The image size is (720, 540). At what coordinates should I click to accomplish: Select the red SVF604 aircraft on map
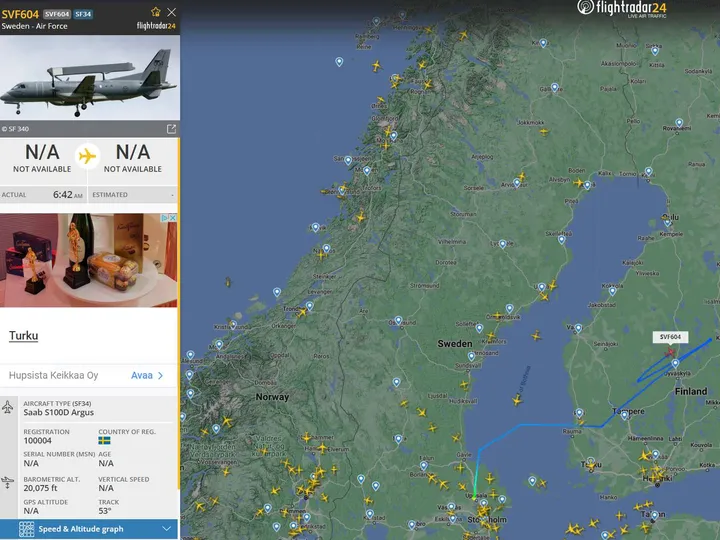670,353
